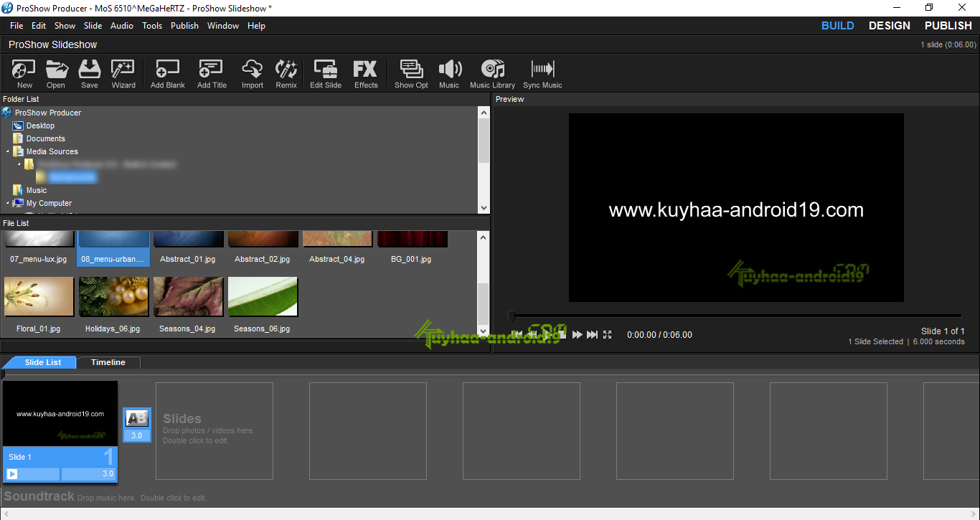Click the Import toolbar icon
980x520 pixels.
point(253,74)
